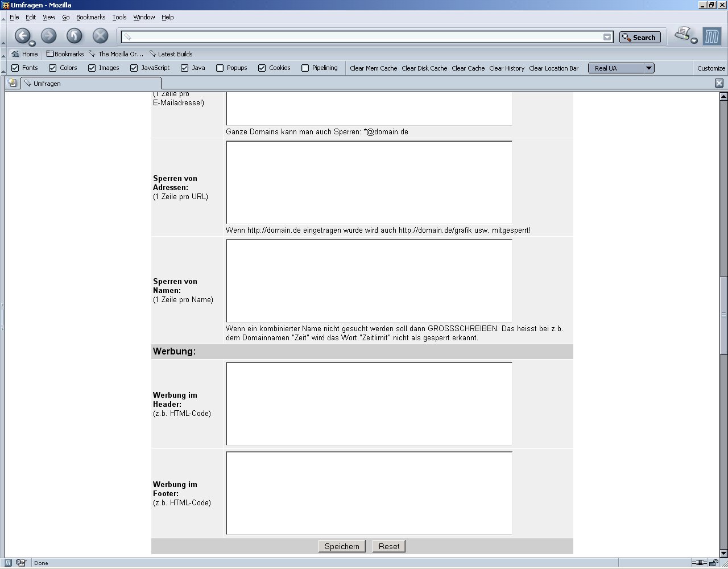The width and height of the screenshot is (728, 569).
Task: Open the Go menu
Action: point(66,17)
